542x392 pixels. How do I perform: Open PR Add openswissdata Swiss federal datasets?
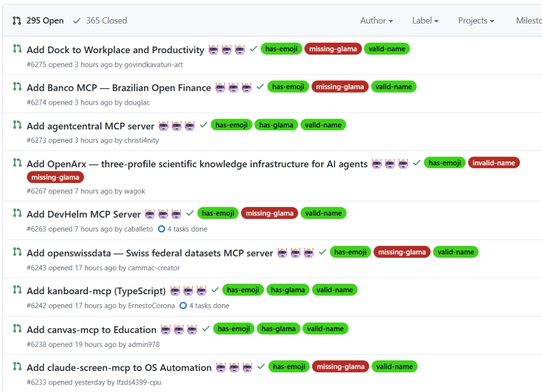(x=150, y=253)
